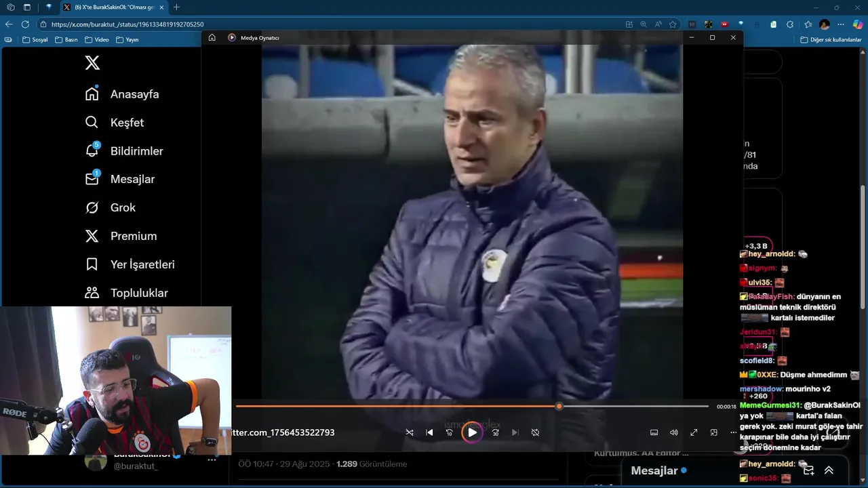Open the browser profile avatar

[x=825, y=24]
